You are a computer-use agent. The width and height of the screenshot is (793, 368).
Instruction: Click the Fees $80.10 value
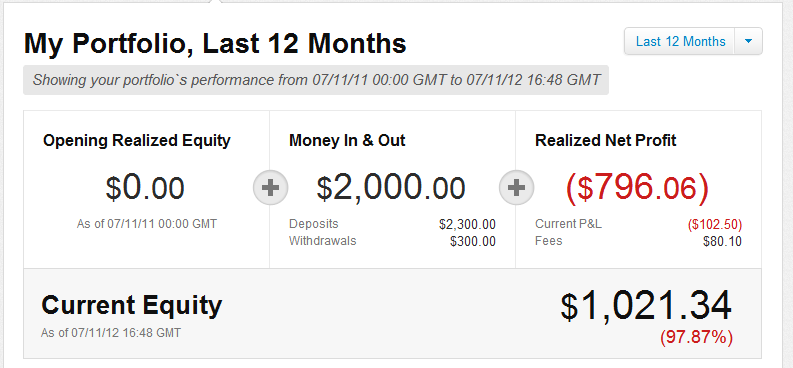tap(722, 242)
